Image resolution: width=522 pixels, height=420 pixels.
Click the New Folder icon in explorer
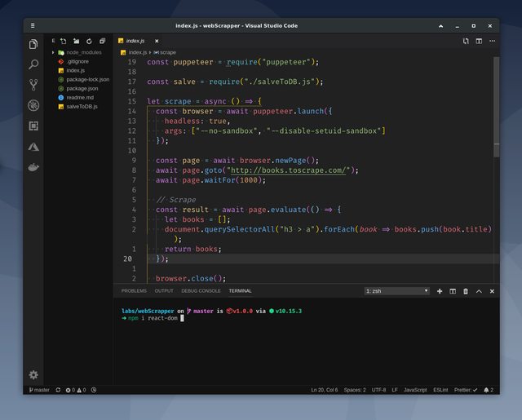point(76,40)
